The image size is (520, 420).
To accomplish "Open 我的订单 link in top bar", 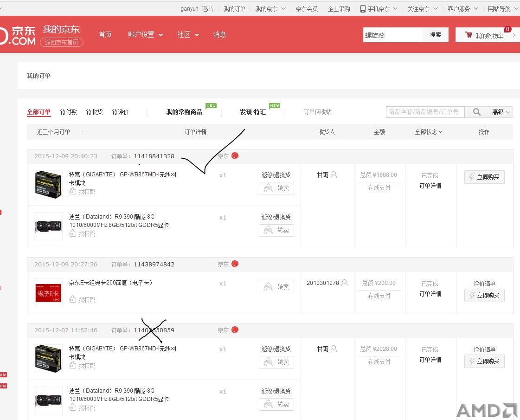I will pos(234,9).
